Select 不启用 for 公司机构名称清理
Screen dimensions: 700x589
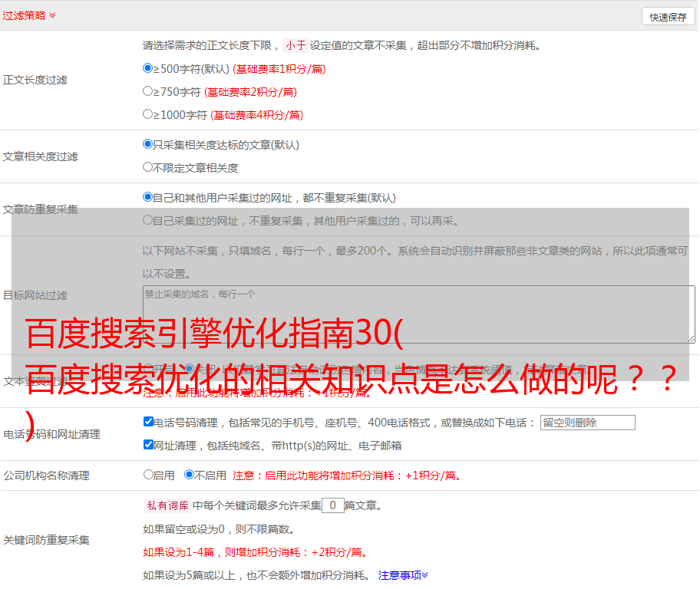[190, 475]
